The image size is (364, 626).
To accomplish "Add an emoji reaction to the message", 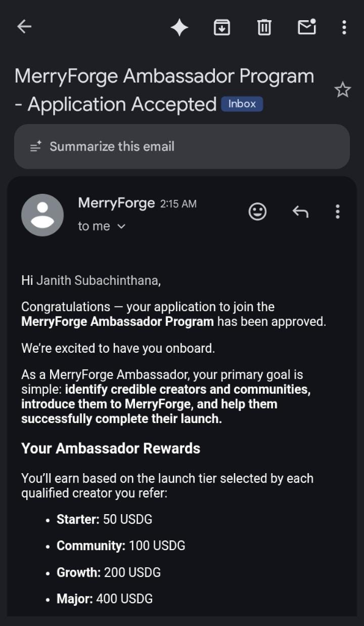I will click(x=258, y=212).
